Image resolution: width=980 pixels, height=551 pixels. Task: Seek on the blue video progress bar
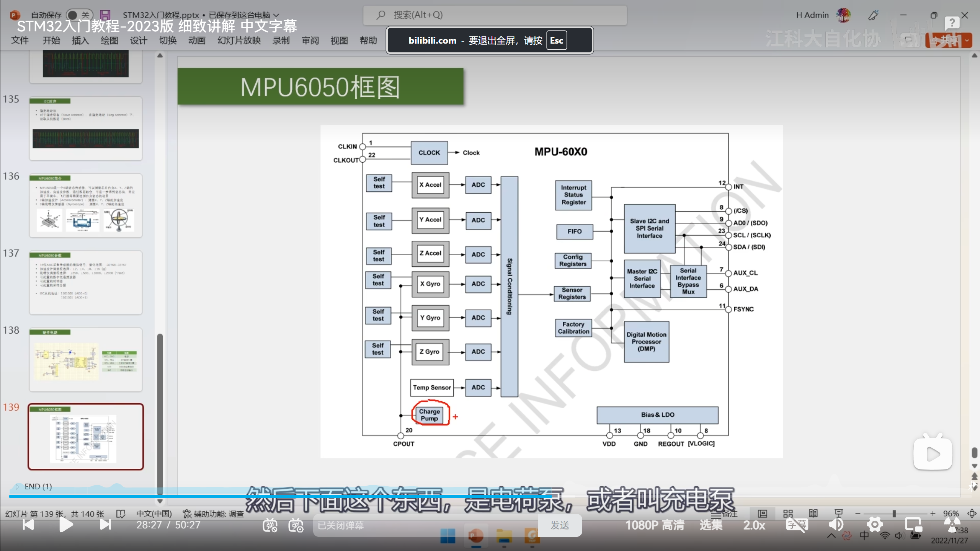tap(268, 496)
